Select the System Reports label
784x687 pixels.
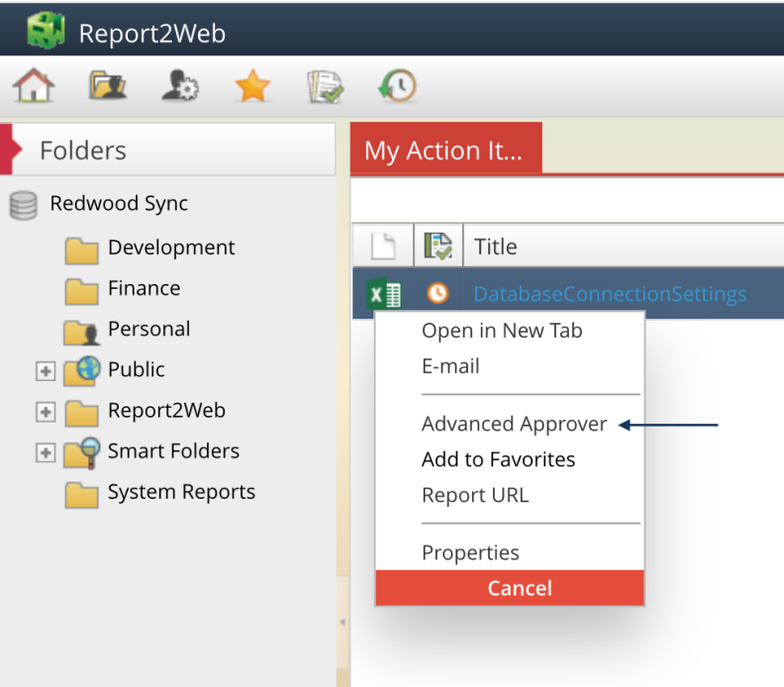[x=181, y=492]
